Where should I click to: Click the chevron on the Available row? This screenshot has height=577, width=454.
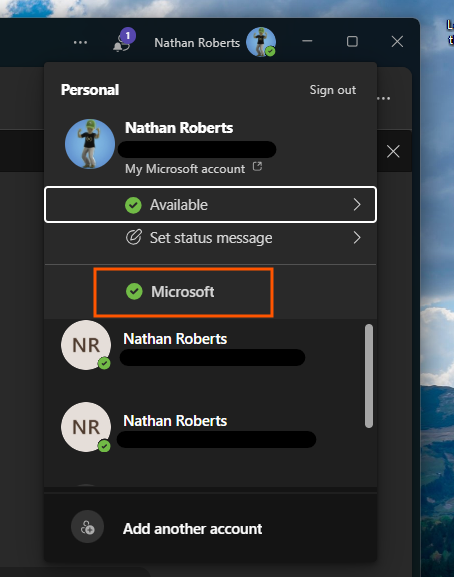[x=357, y=205]
